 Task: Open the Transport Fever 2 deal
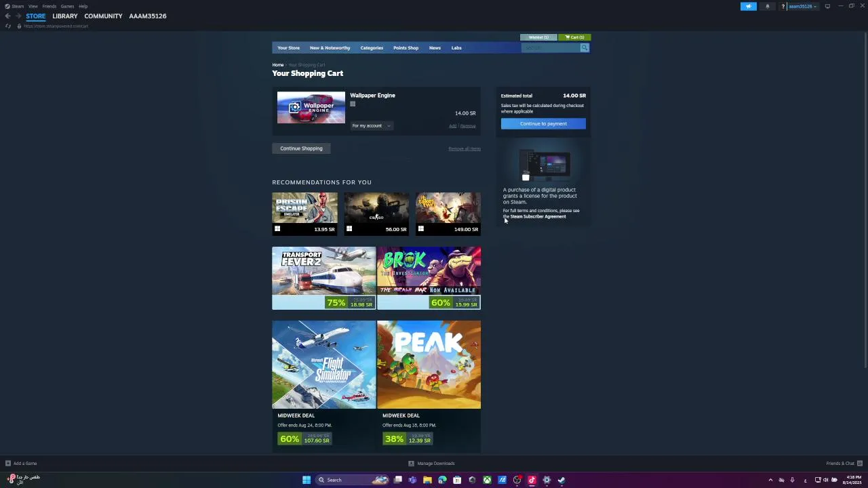tap(323, 278)
